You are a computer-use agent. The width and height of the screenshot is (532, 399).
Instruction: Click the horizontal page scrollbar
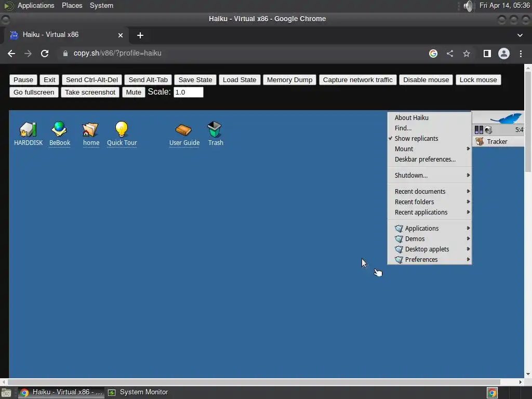254,382
